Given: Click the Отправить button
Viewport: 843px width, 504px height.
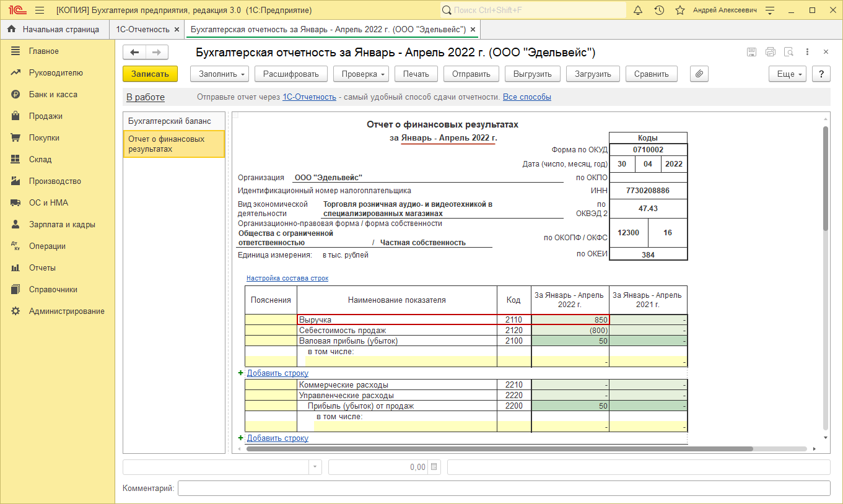Looking at the screenshot, I should point(471,74).
